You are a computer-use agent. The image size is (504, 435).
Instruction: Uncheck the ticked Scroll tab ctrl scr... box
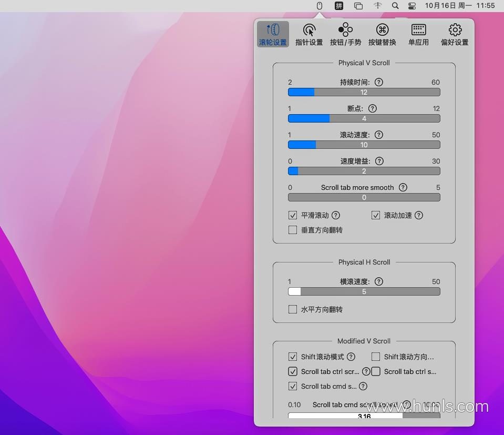[x=293, y=371]
